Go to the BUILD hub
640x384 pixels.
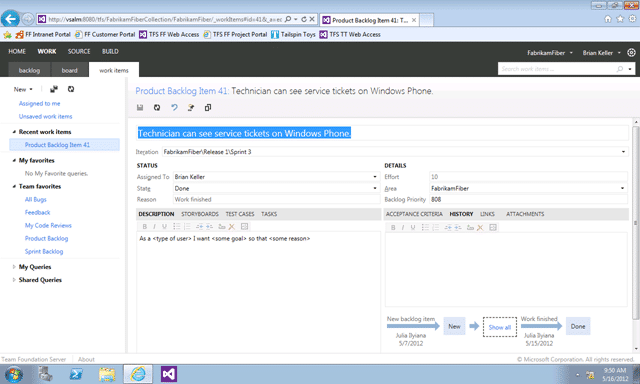click(110, 51)
